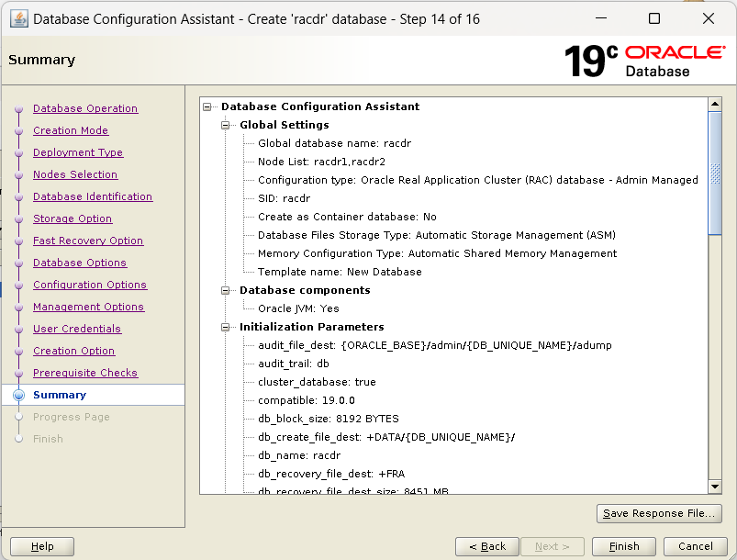Click the Help button
Viewport: 737px width, 560px height.
click(x=42, y=546)
